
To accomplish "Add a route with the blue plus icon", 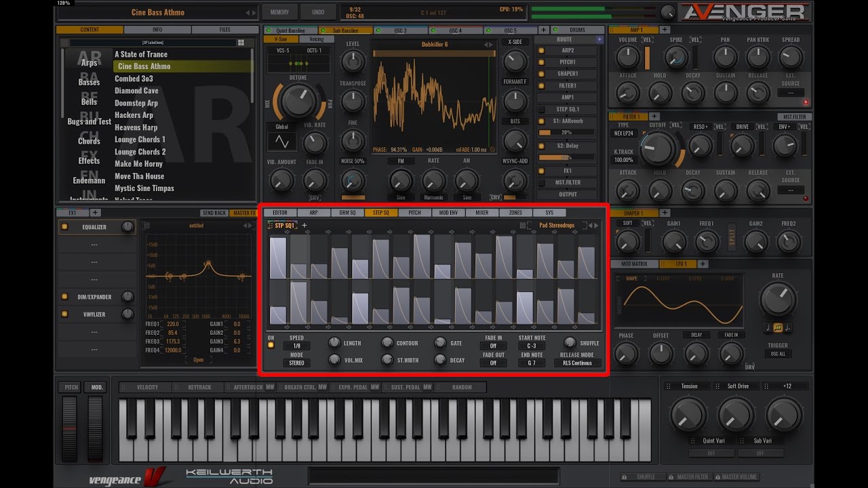I will 599,39.
